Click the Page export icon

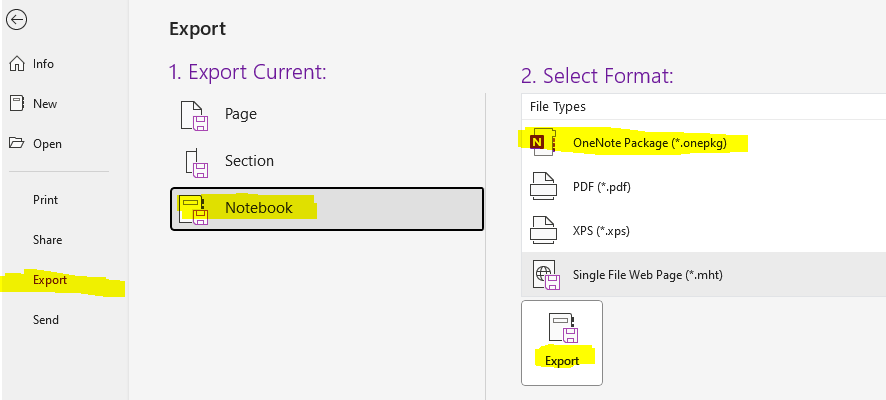pyautogui.click(x=194, y=115)
